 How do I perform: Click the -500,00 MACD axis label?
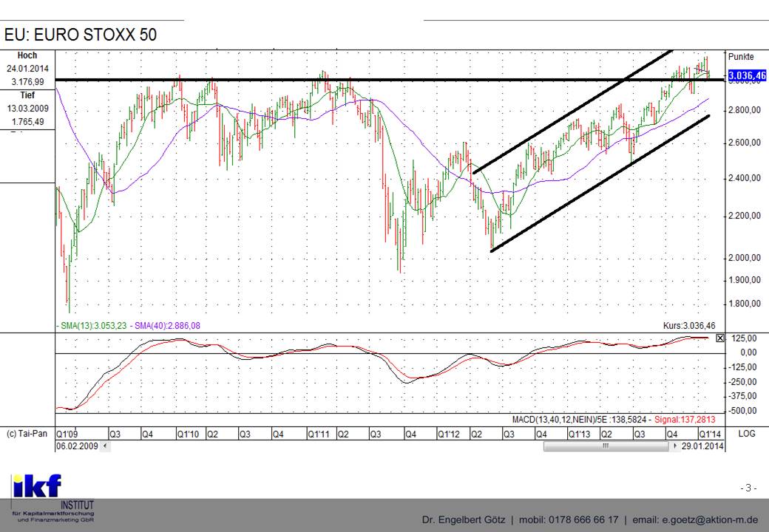click(x=744, y=411)
